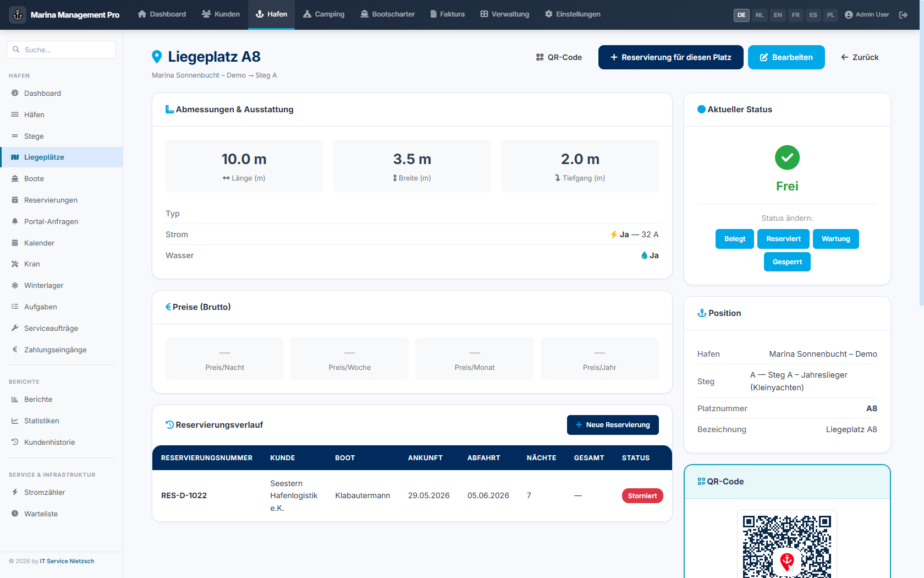924x578 pixels.
Task: Switch language to NL
Action: pos(760,15)
